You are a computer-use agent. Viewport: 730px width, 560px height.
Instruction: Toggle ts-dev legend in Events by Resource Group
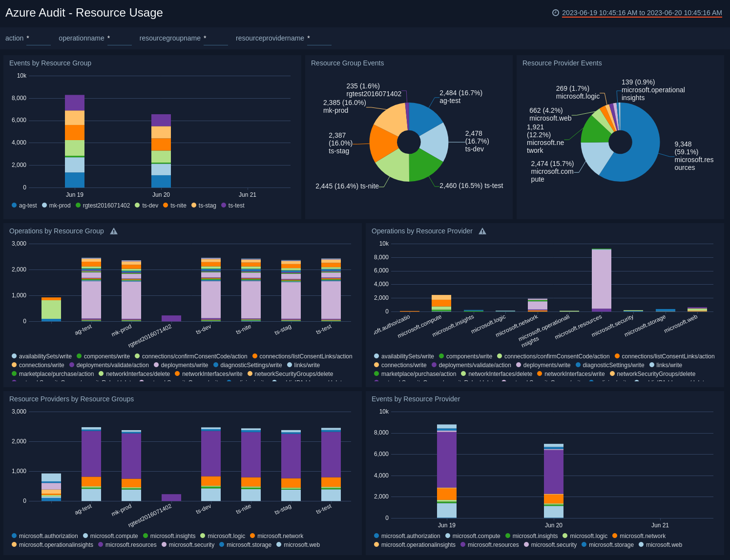point(146,206)
